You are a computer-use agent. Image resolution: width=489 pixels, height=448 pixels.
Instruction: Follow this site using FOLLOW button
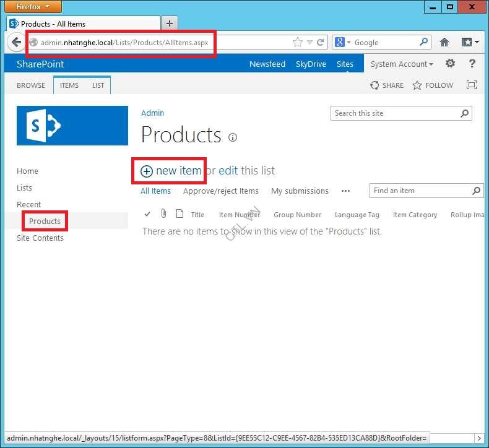tap(433, 85)
